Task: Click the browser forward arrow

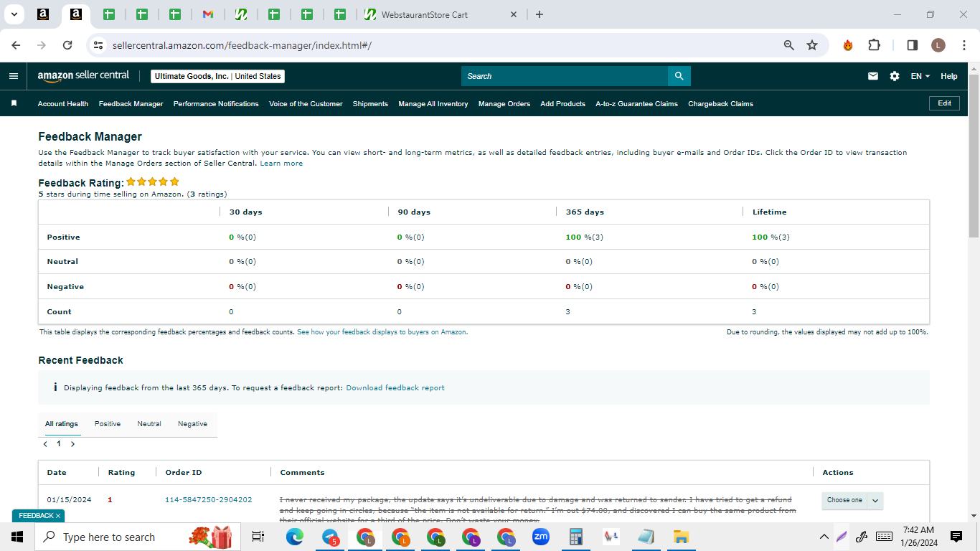Action: tap(42, 45)
